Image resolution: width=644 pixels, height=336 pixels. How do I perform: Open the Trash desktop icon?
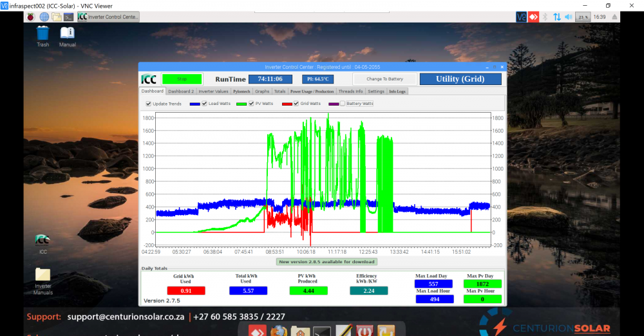pyautogui.click(x=43, y=36)
